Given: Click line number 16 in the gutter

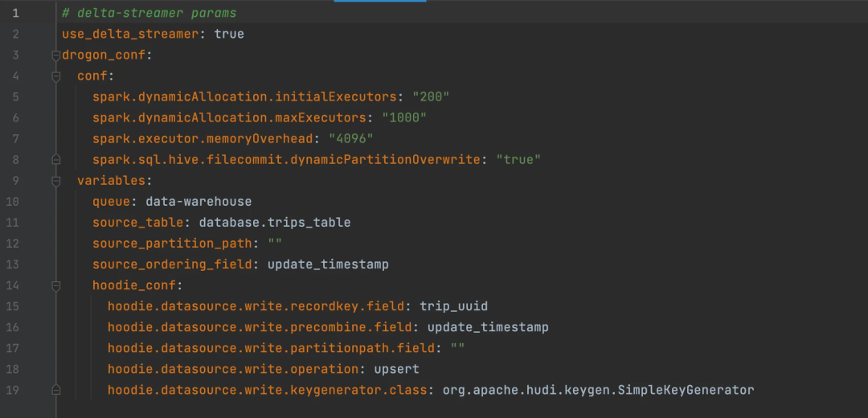Looking at the screenshot, I should [12, 327].
